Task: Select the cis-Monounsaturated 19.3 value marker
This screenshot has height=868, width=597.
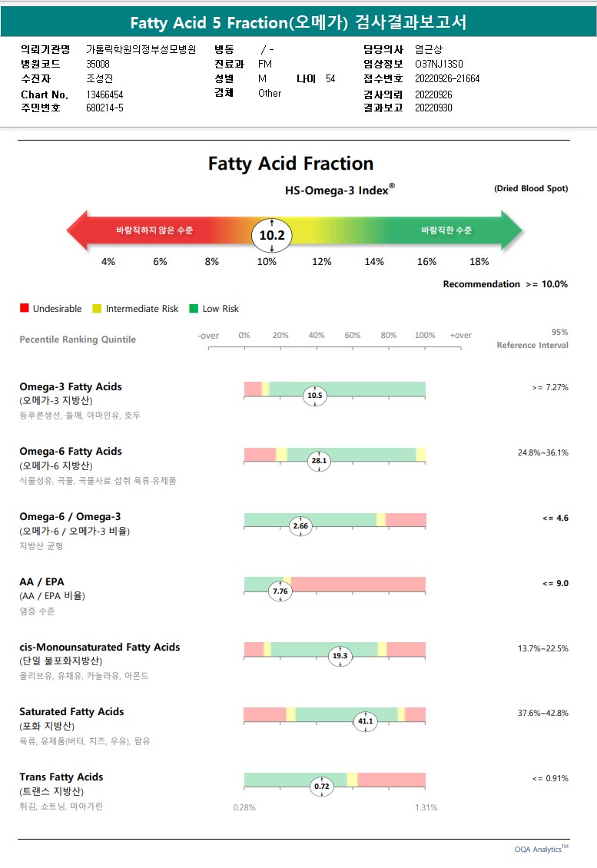Action: coord(340,656)
